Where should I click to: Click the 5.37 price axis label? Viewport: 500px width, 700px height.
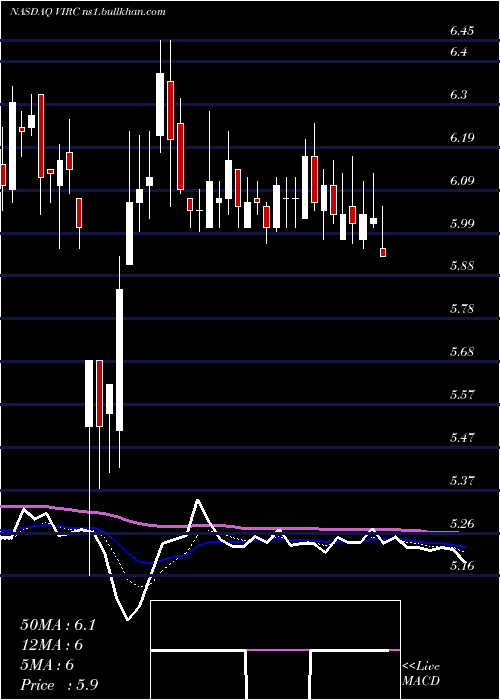[462, 481]
